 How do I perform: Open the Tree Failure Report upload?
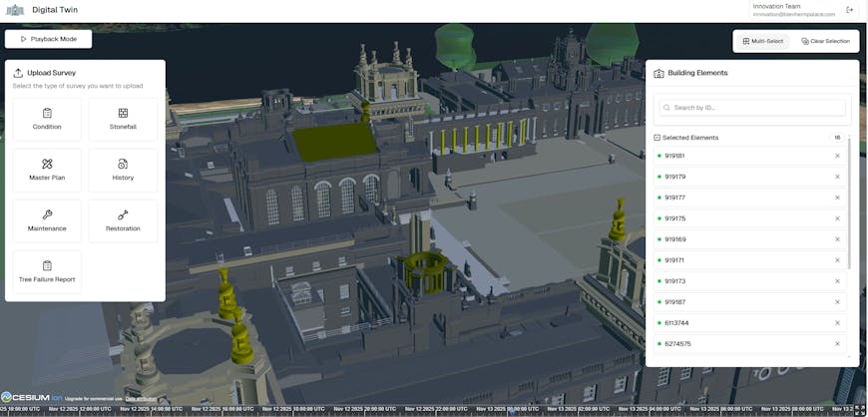[47, 272]
